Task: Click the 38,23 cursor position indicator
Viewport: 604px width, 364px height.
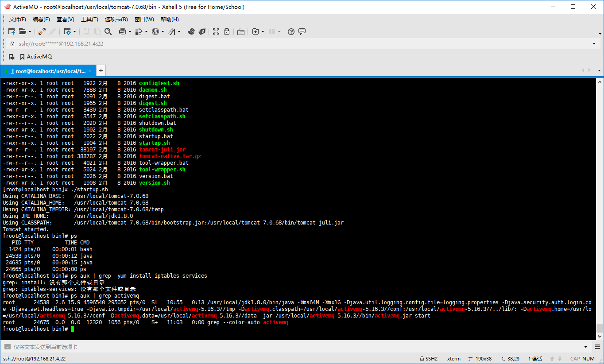Action: click(x=510, y=359)
